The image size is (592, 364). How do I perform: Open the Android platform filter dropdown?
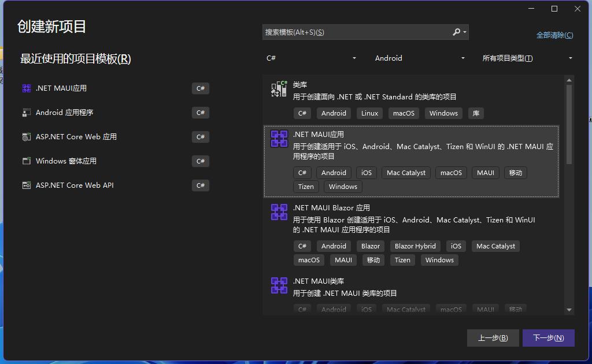click(x=420, y=58)
